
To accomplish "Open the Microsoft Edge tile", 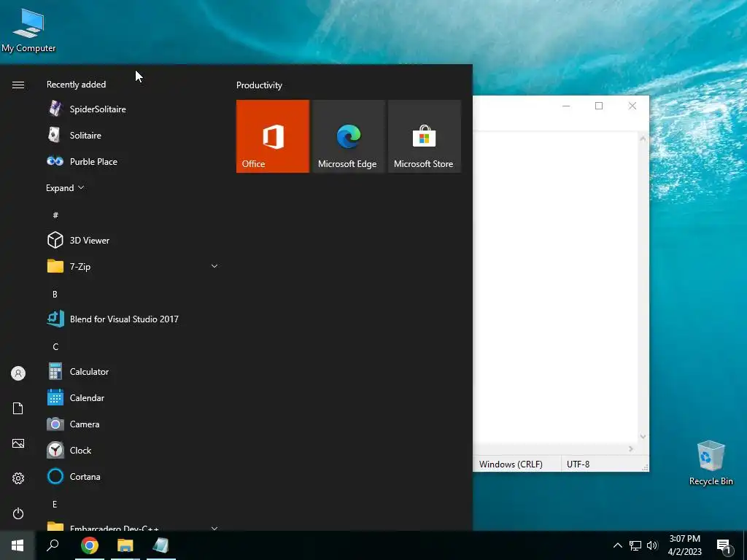I will (348, 136).
